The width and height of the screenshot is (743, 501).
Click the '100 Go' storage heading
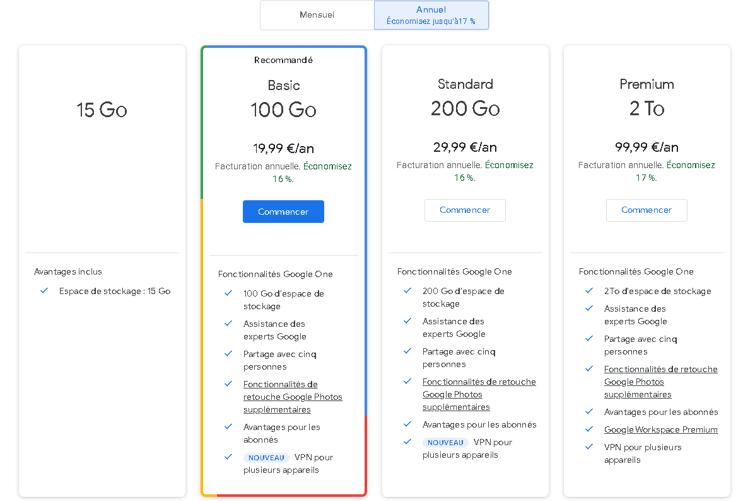pyautogui.click(x=283, y=110)
